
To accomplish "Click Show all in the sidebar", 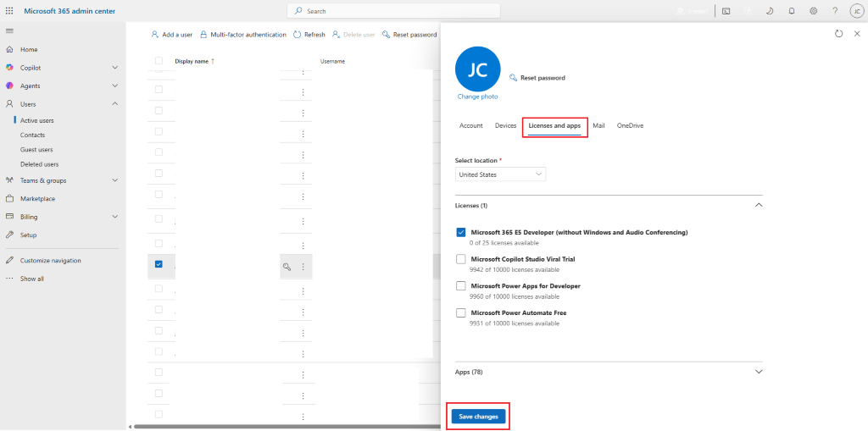I will [31, 279].
